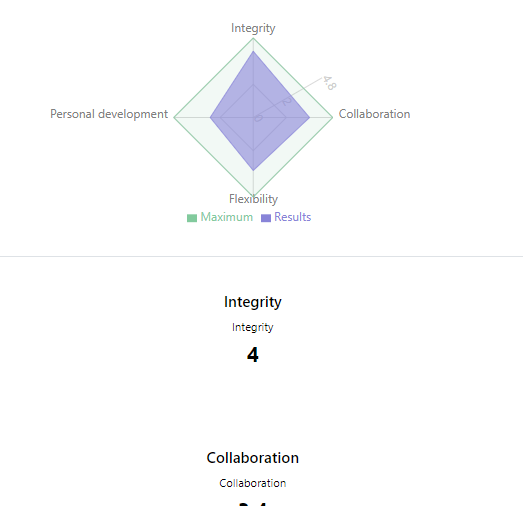This screenshot has height=506, width=523.
Task: Click the purple Results point on Collaboration axis
Action: point(310,117)
